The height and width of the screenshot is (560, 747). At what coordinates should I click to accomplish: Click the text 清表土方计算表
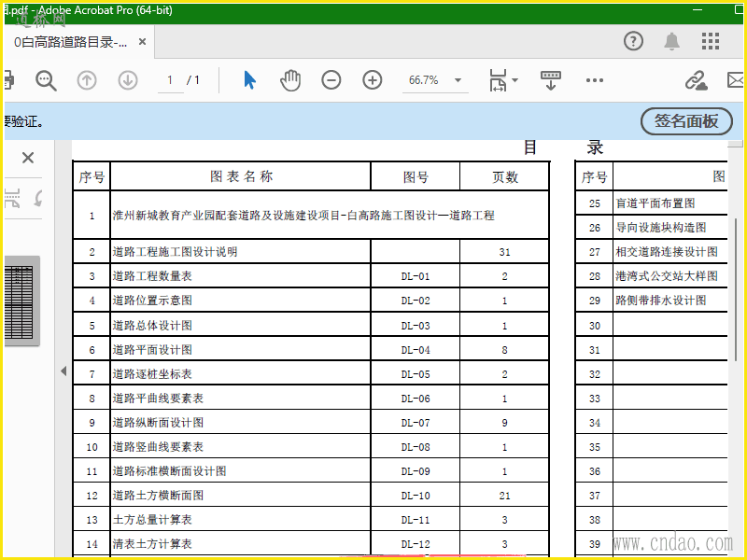click(152, 544)
